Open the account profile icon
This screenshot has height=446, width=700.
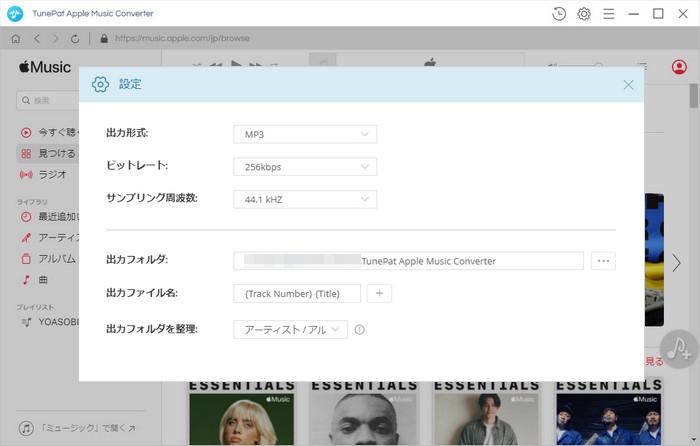pos(679,67)
